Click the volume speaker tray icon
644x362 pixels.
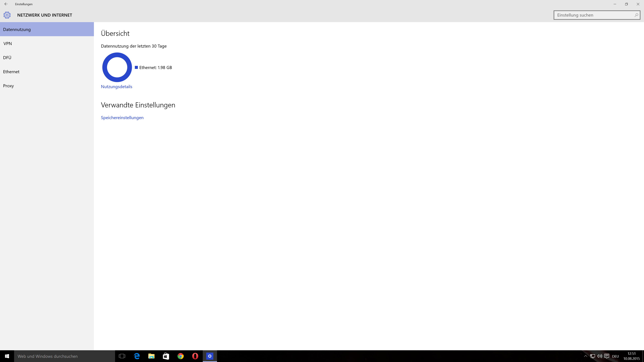(600, 356)
